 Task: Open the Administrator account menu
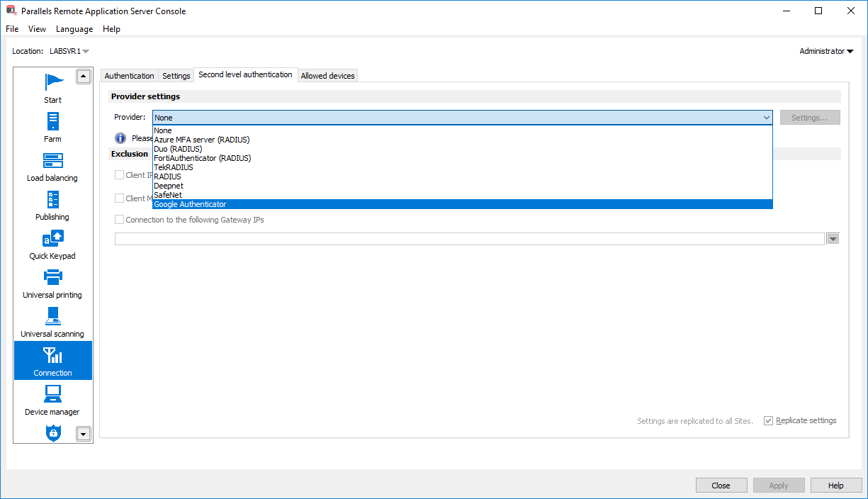tap(826, 51)
